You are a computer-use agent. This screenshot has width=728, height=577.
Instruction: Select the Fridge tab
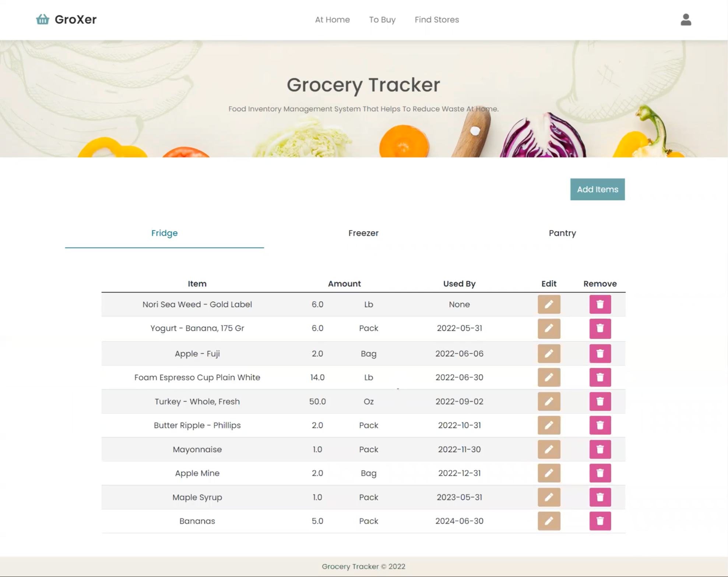click(x=164, y=233)
